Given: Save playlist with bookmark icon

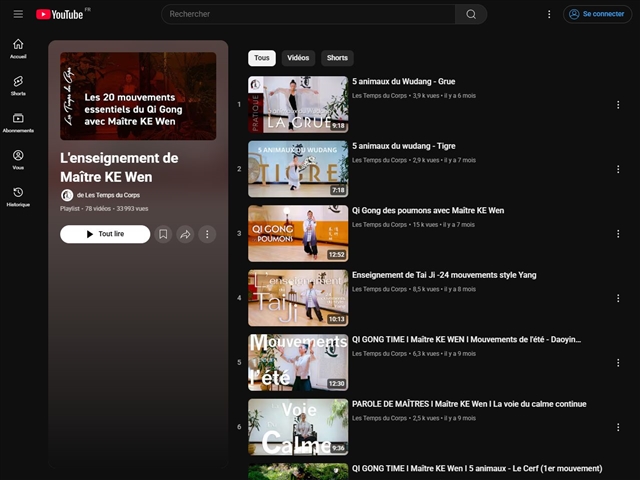Looking at the screenshot, I should click(x=163, y=234).
